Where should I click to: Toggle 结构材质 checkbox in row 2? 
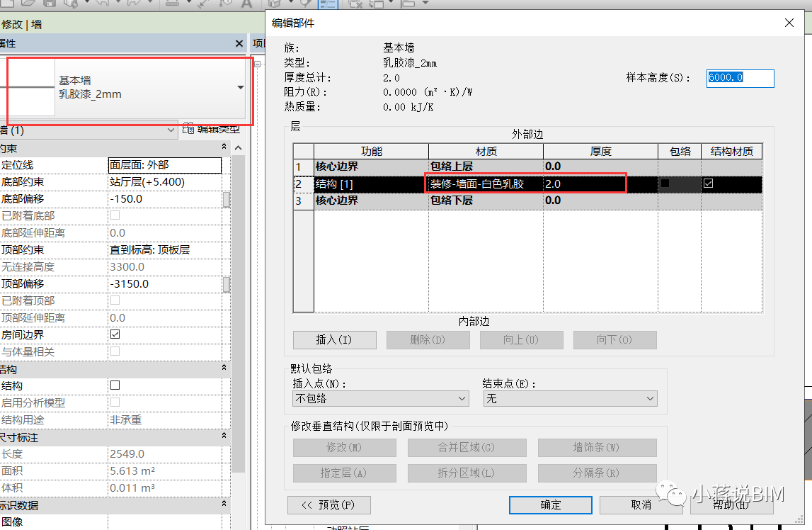[x=708, y=183]
